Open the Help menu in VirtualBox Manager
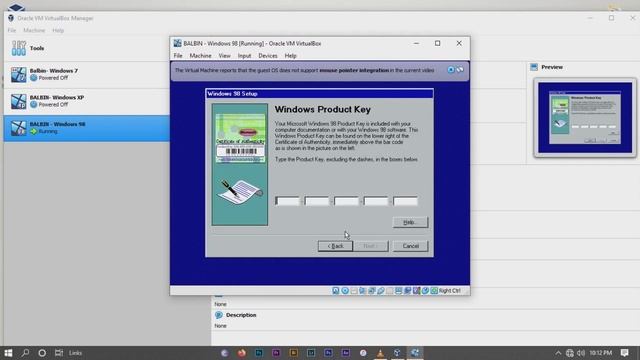Screen dimensions: 640x360 [58, 30]
